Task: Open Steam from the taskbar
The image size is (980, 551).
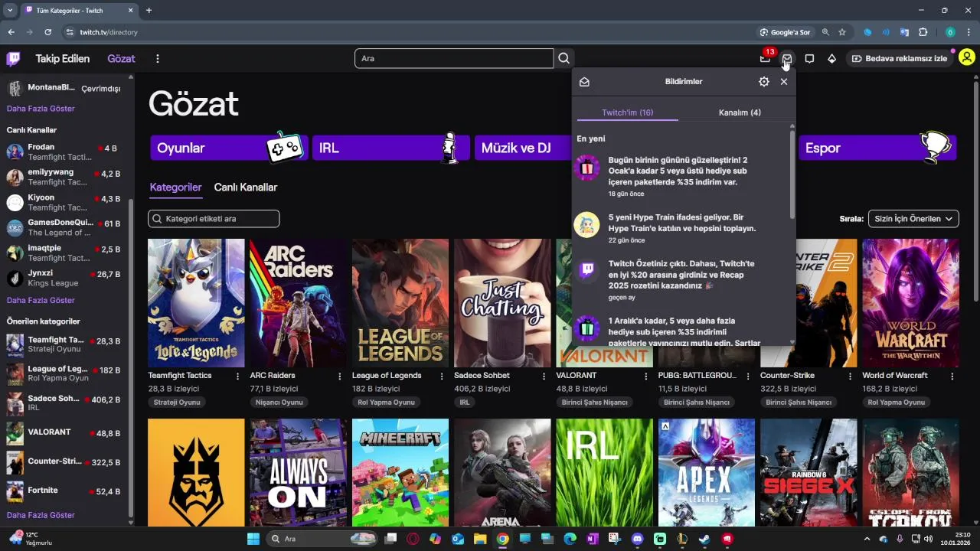Action: (x=704, y=539)
